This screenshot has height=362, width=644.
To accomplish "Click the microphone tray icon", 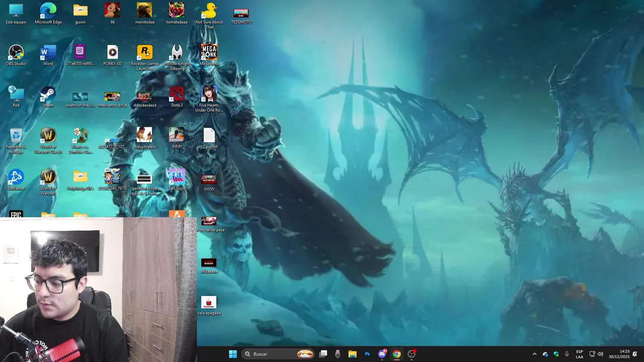I will [x=567, y=354].
